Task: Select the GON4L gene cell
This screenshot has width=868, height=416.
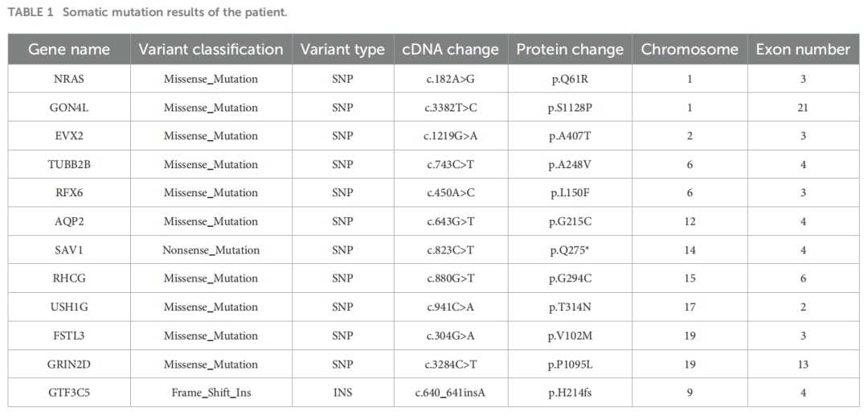Action: point(69,107)
